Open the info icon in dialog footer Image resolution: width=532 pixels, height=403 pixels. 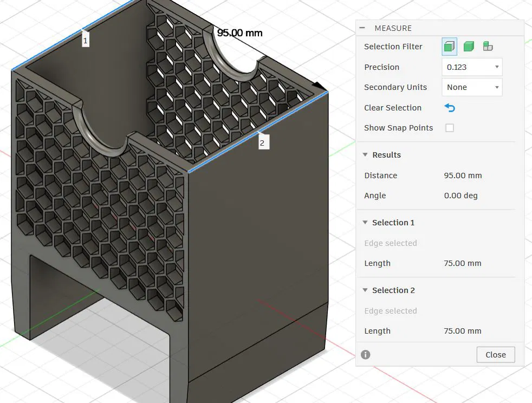pos(366,355)
